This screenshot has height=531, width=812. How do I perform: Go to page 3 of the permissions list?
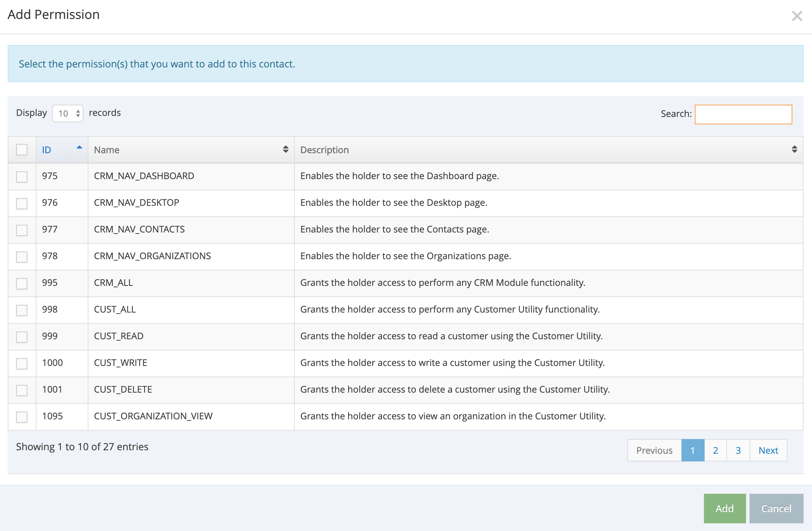(x=738, y=450)
